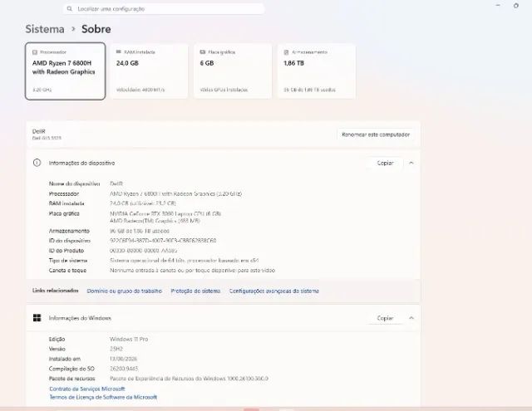Copy the device information section
Viewport: 532px width, 411px height.
(385, 163)
